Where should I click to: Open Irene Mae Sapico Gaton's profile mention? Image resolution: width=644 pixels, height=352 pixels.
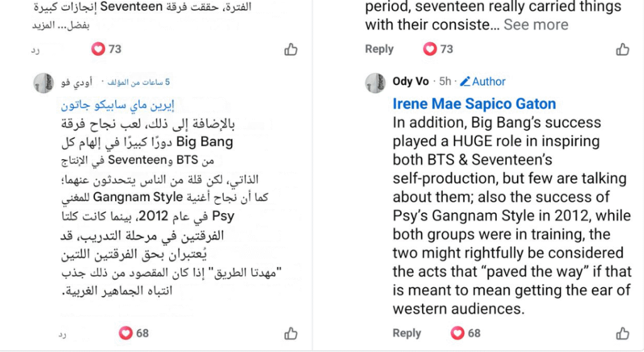click(474, 104)
